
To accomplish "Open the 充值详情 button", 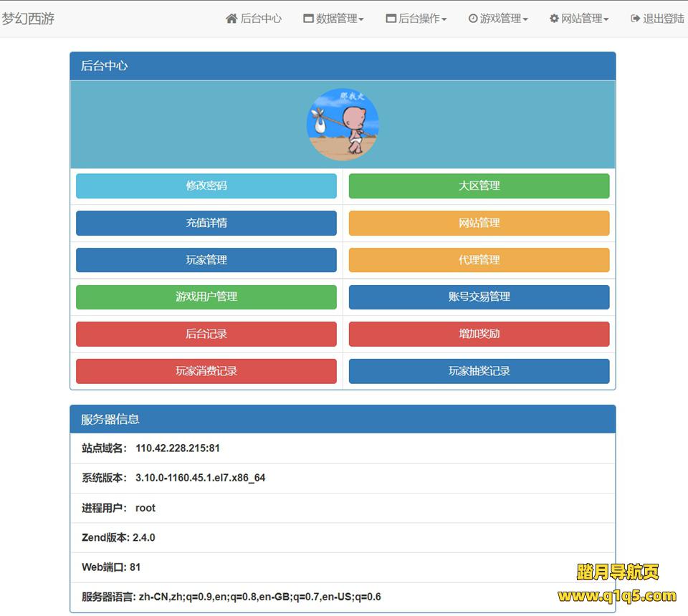I will click(x=206, y=223).
